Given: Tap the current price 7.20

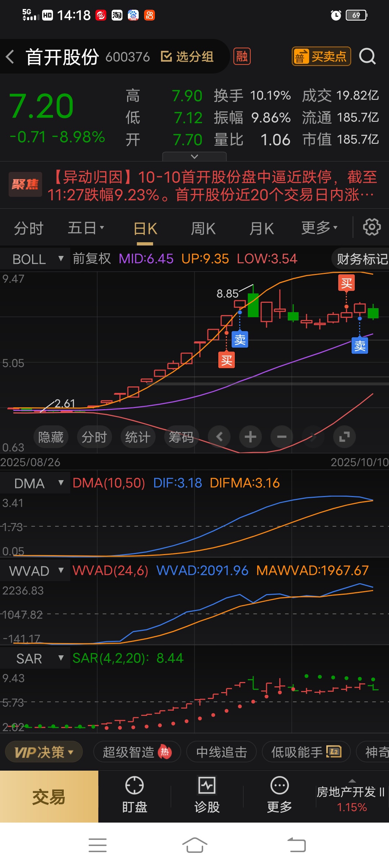Looking at the screenshot, I should [41, 106].
